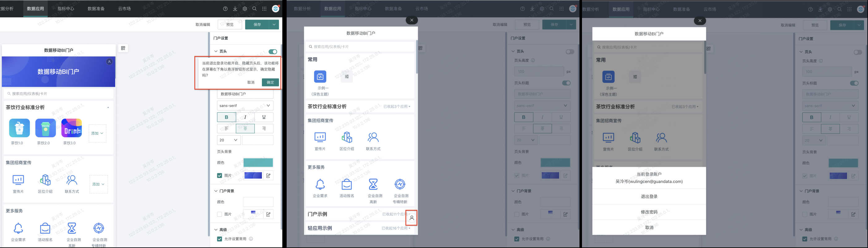Switch to the 指标中心 tab
This screenshot has height=248, width=868.
coord(66,8)
